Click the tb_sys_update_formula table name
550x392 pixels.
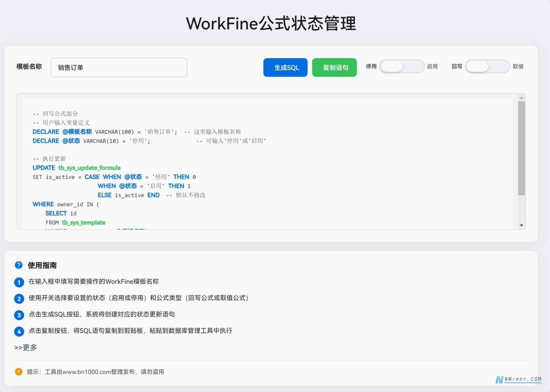click(x=89, y=168)
